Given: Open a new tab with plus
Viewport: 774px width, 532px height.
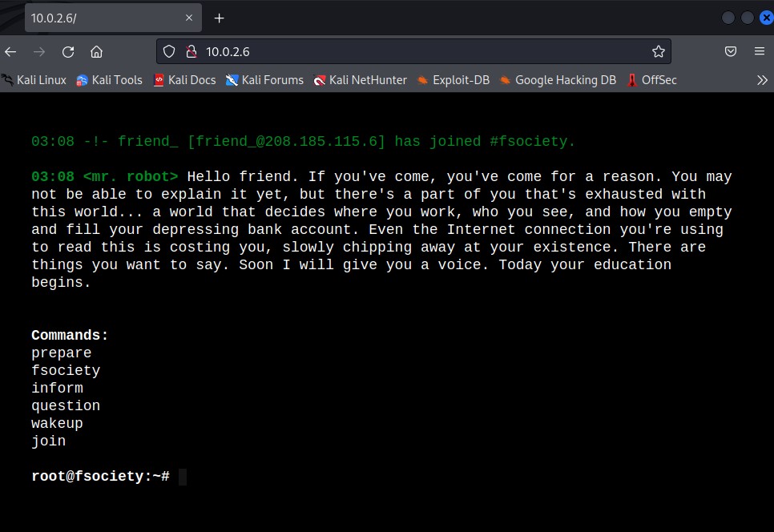Looking at the screenshot, I should pyautogui.click(x=220, y=18).
